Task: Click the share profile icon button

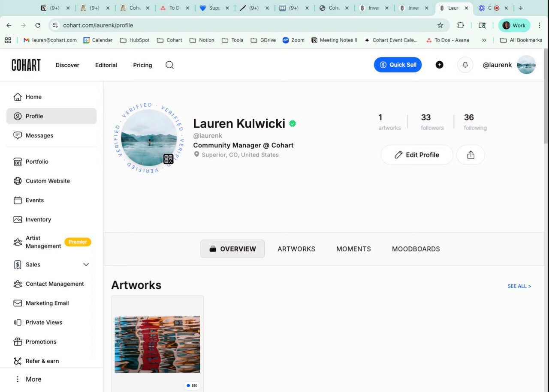Action: 471,155
